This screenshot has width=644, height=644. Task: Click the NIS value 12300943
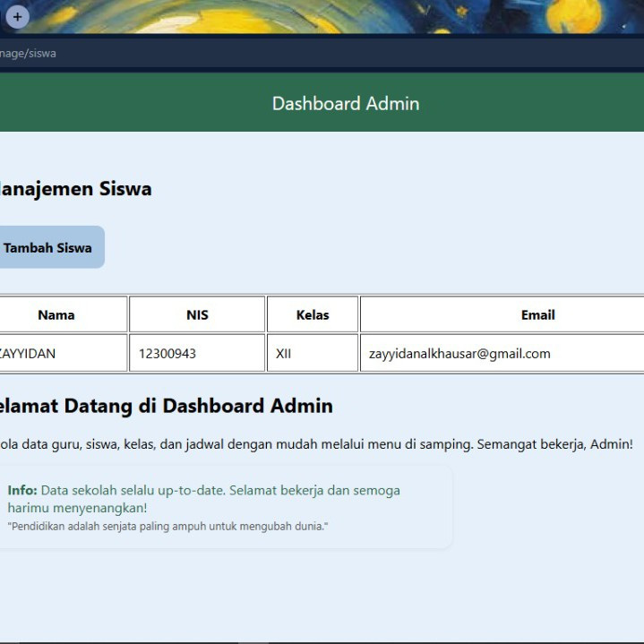[x=167, y=354]
